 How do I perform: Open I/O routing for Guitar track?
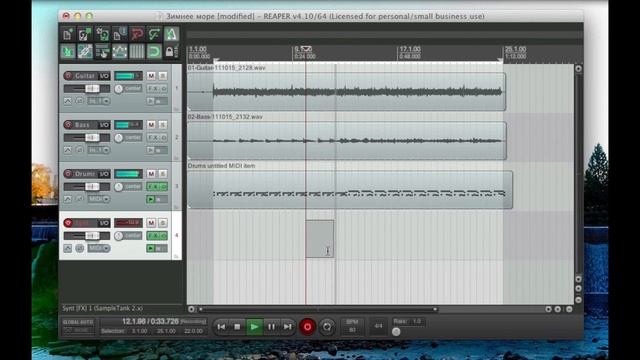[x=104, y=76]
